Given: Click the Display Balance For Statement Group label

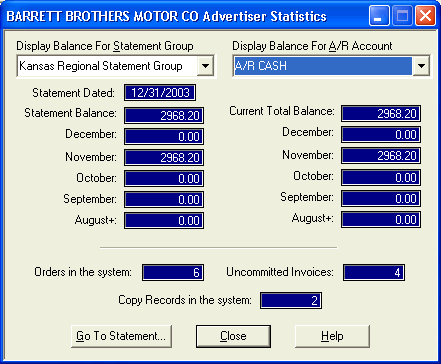Looking at the screenshot, I should [105, 46].
